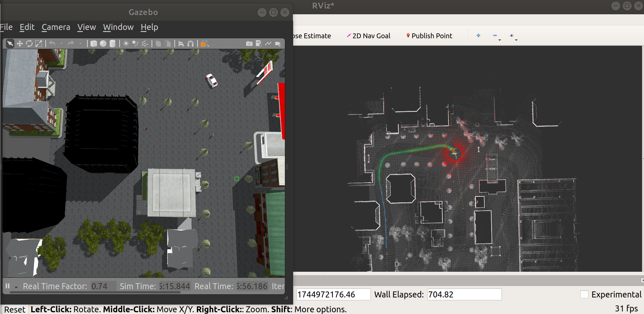Viewport: 644px width, 314px height.
Task: Open the Camera menu
Action: pos(56,27)
